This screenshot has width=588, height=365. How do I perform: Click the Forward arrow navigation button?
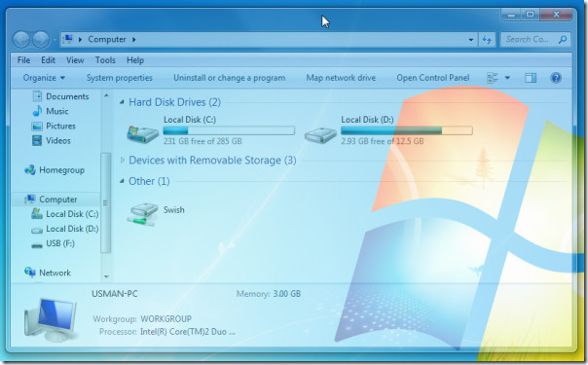pos(41,39)
